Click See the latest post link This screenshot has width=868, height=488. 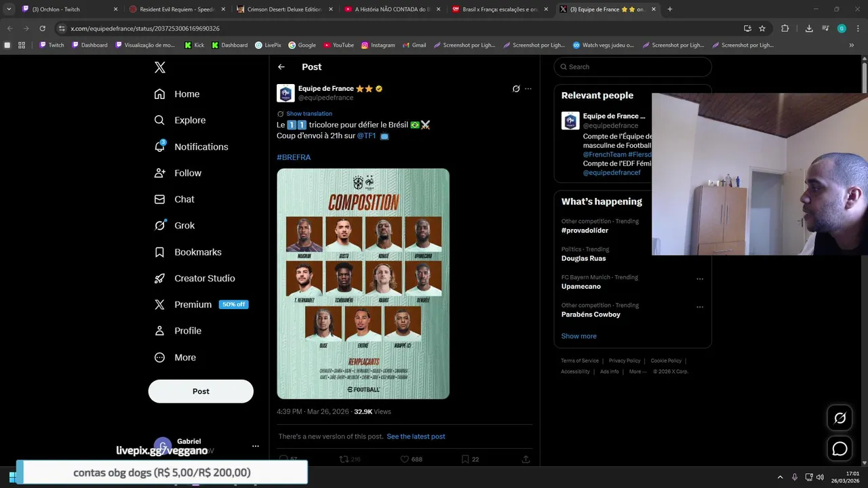(x=416, y=436)
